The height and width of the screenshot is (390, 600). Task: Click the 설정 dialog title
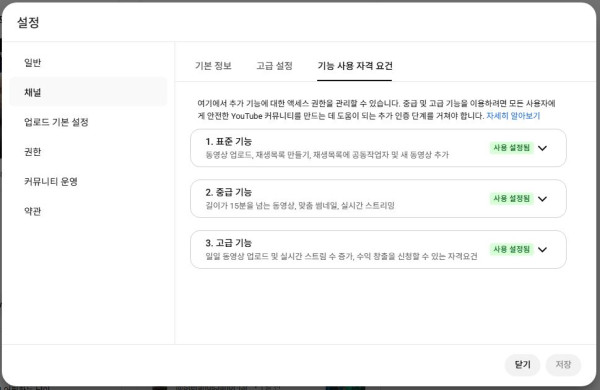tap(28, 22)
